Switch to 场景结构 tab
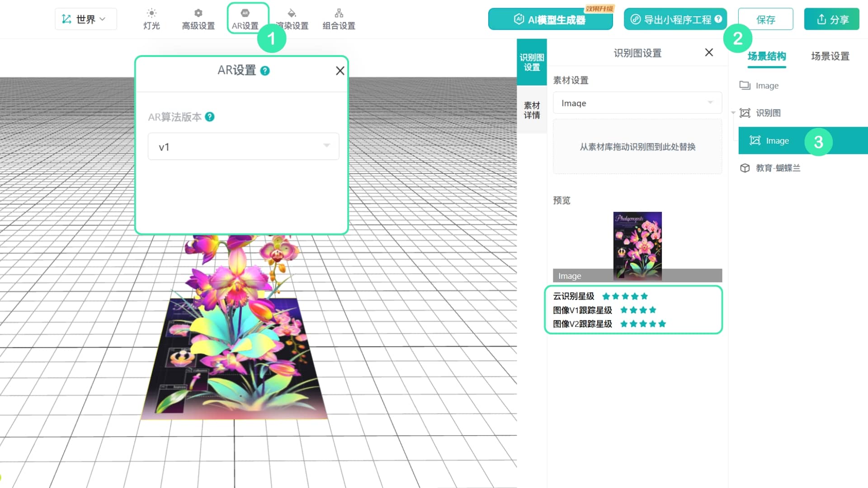868x488 pixels. (767, 56)
